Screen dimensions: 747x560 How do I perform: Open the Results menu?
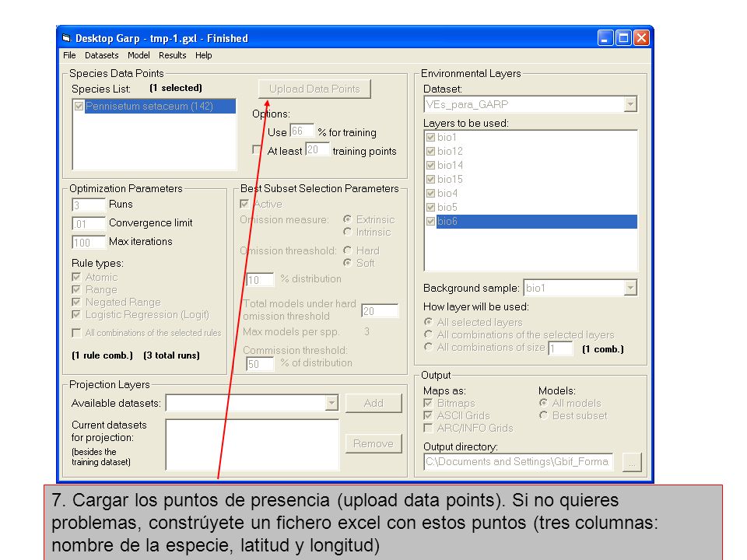pyautogui.click(x=173, y=55)
